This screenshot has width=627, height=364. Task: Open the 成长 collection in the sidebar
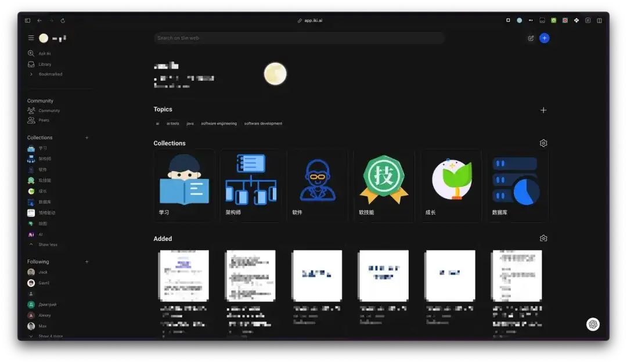(x=37, y=191)
